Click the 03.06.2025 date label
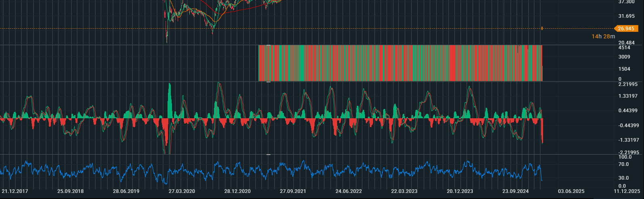The image size is (644, 199). point(571,191)
